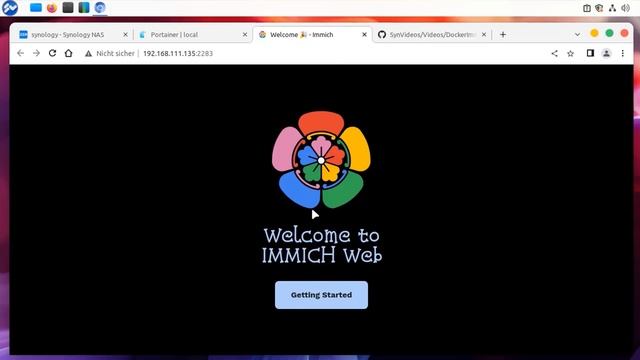Switch to the synology - Synology NAS tab

(x=73, y=35)
